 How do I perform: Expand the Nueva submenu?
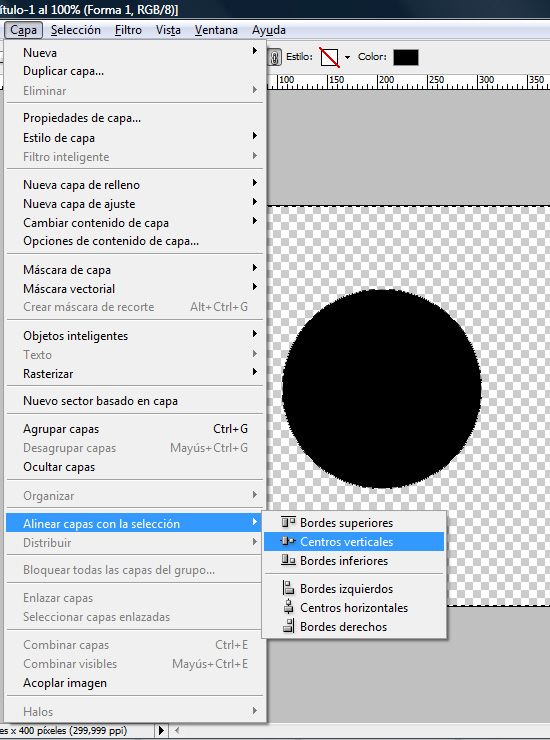click(x=135, y=52)
